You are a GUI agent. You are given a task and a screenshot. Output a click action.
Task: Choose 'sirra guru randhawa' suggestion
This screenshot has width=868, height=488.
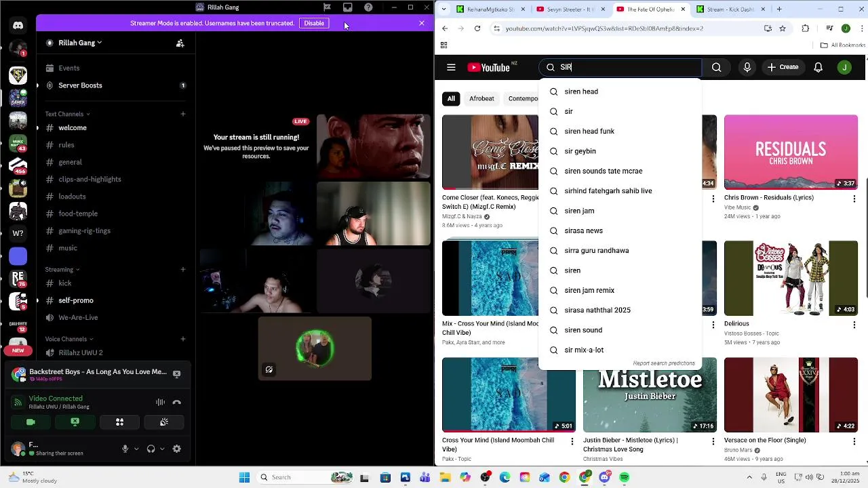620,251
